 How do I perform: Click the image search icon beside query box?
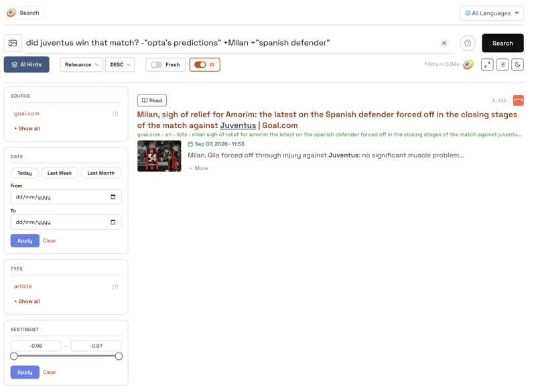click(x=13, y=44)
